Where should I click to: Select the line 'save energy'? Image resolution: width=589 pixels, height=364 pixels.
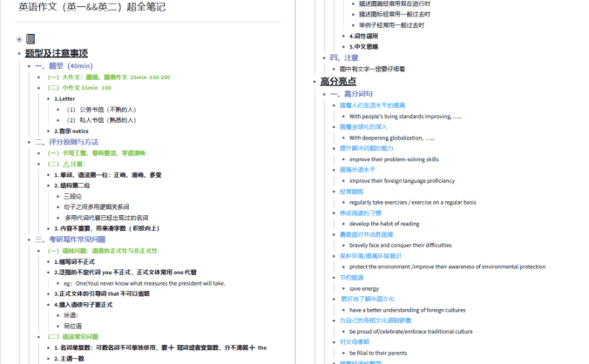[x=364, y=288]
